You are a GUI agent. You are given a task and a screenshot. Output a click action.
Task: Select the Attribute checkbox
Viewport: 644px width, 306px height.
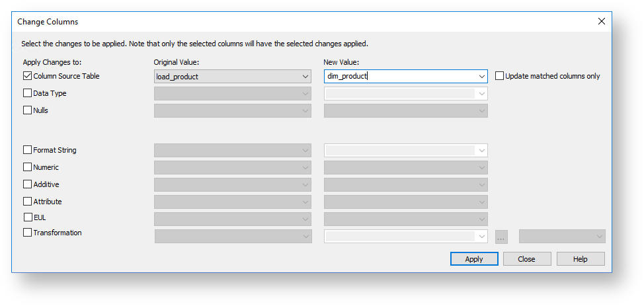pos(27,202)
